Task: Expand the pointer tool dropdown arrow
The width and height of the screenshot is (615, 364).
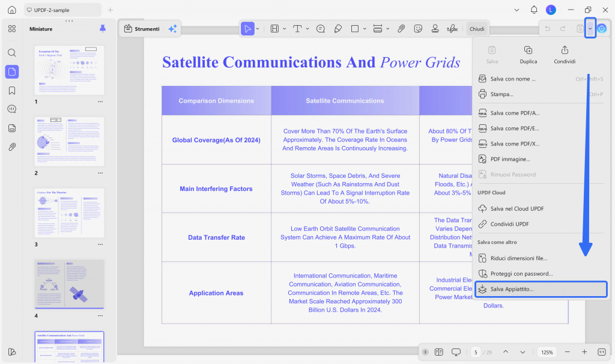Action: click(x=258, y=29)
